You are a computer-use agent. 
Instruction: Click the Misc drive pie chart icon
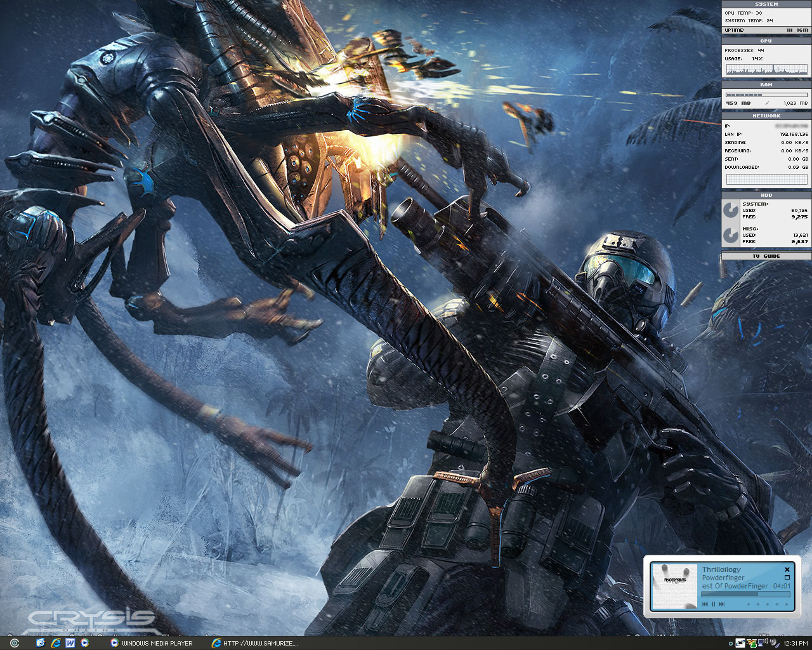point(731,235)
